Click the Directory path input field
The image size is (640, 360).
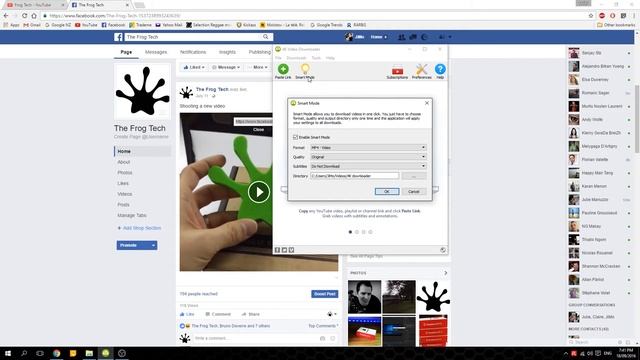355,176
